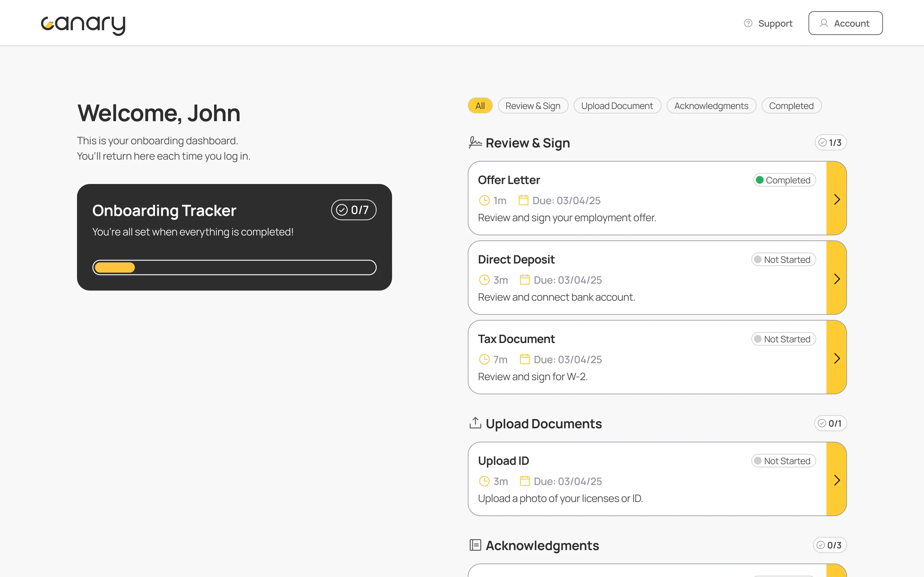This screenshot has width=924, height=577.
Task: Click the Direct Deposit calendar icon
Action: [525, 280]
